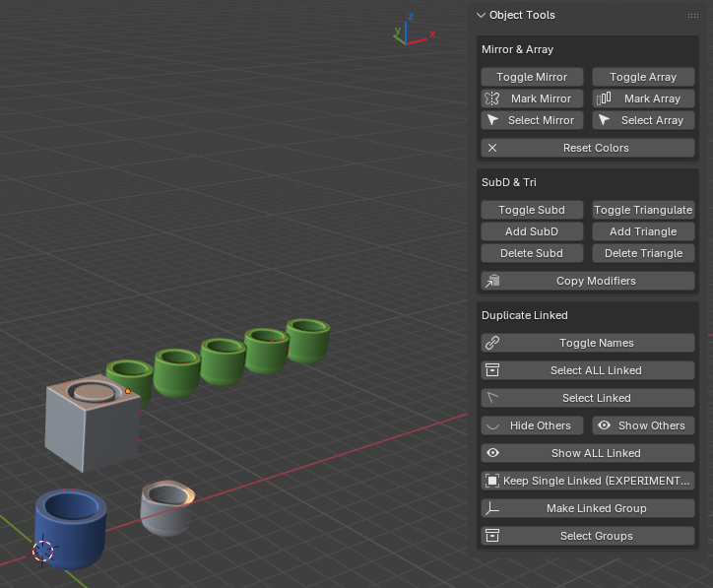This screenshot has width=713, height=588.
Task: Click the Reset Colors X icon
Action: (492, 148)
